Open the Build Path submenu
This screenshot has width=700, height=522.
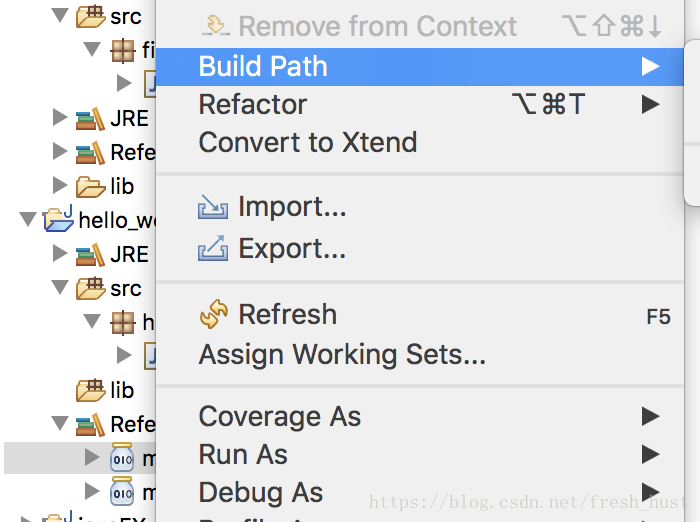(x=263, y=67)
